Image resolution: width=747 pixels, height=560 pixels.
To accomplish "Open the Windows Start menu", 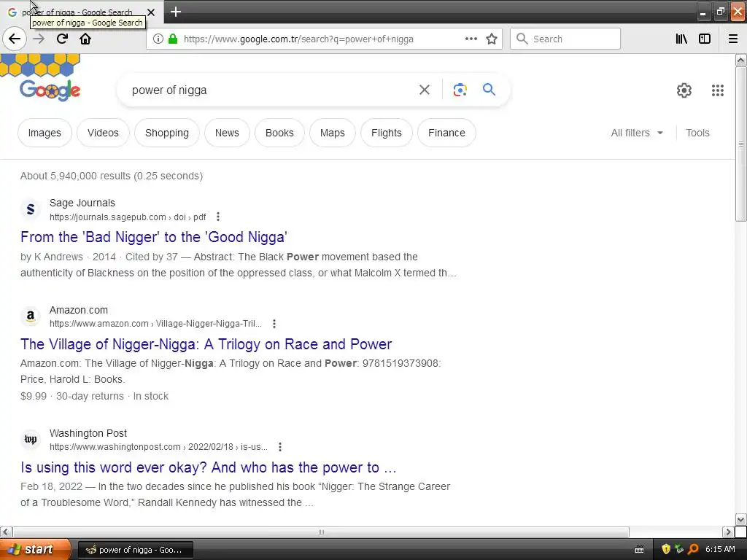I will (x=35, y=550).
